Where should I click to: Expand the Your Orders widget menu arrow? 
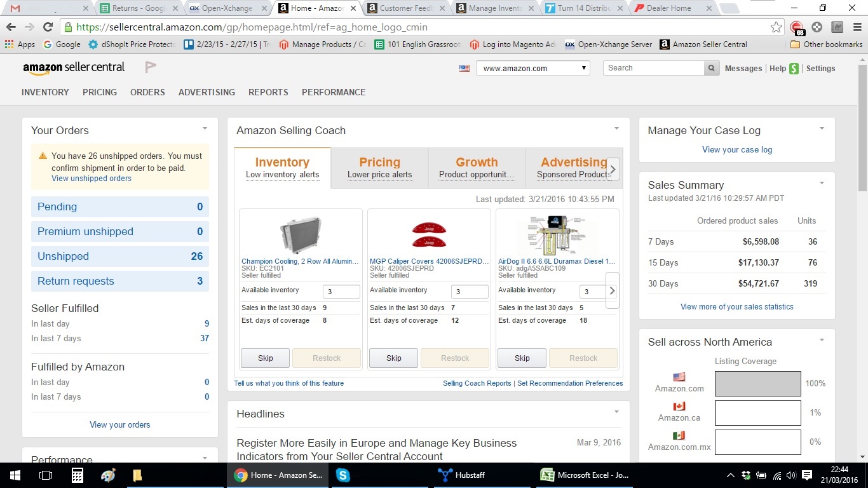(205, 128)
